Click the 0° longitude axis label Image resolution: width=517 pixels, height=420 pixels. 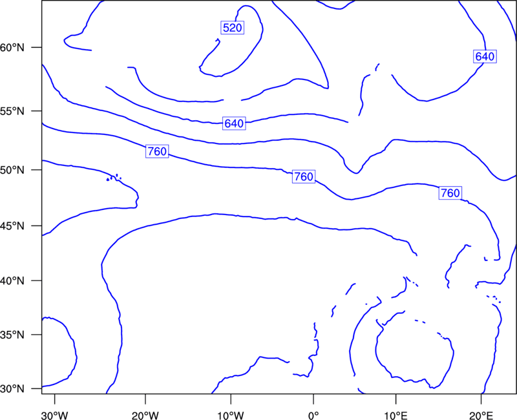coord(313,415)
